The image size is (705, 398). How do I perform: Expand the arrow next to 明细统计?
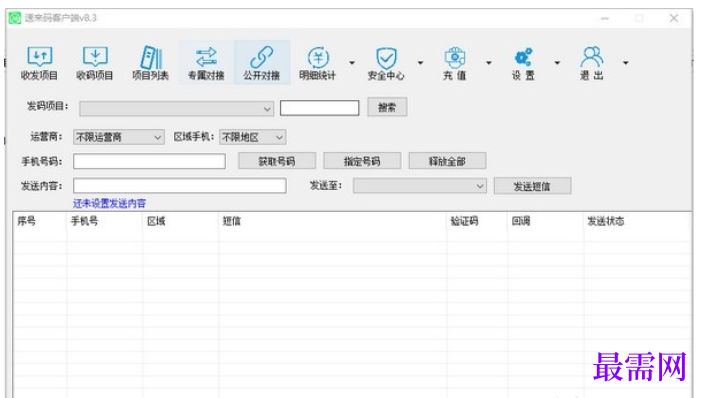pos(352,63)
